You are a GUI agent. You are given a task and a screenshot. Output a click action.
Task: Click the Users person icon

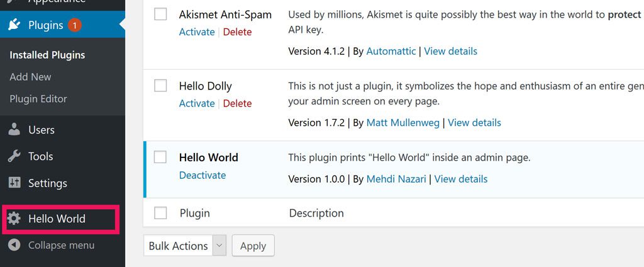tap(14, 130)
